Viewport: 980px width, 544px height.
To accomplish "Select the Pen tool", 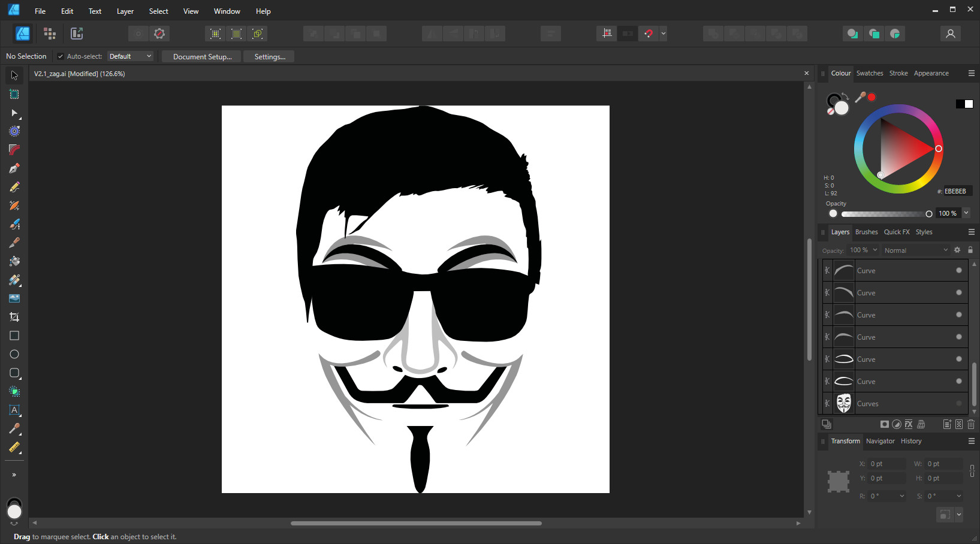I will click(x=14, y=168).
